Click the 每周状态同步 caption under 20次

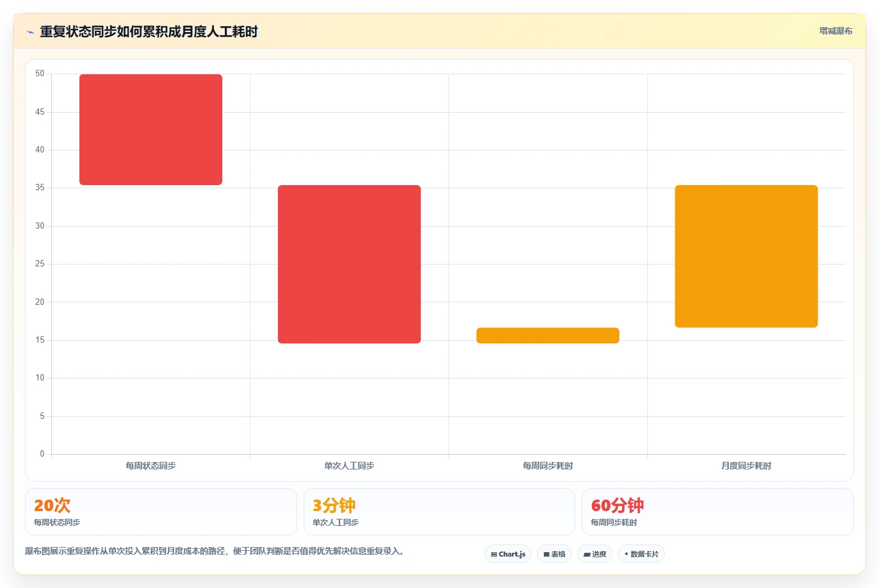(57, 523)
